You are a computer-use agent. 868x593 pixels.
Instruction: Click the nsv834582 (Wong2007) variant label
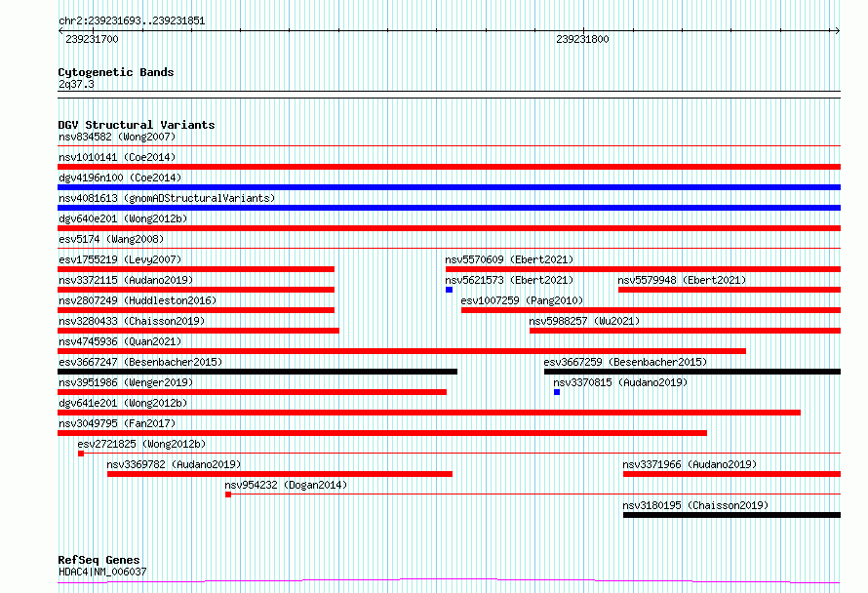(x=117, y=137)
